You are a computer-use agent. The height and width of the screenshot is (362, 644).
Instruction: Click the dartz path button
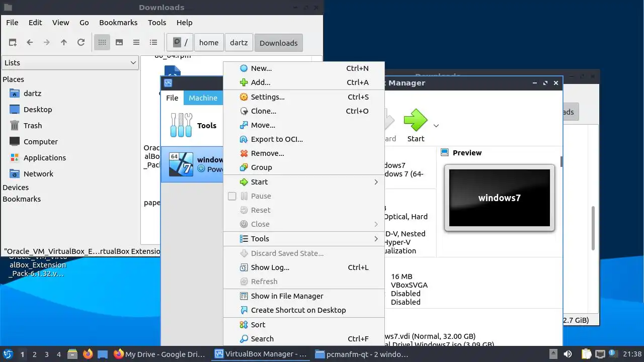[x=239, y=43]
